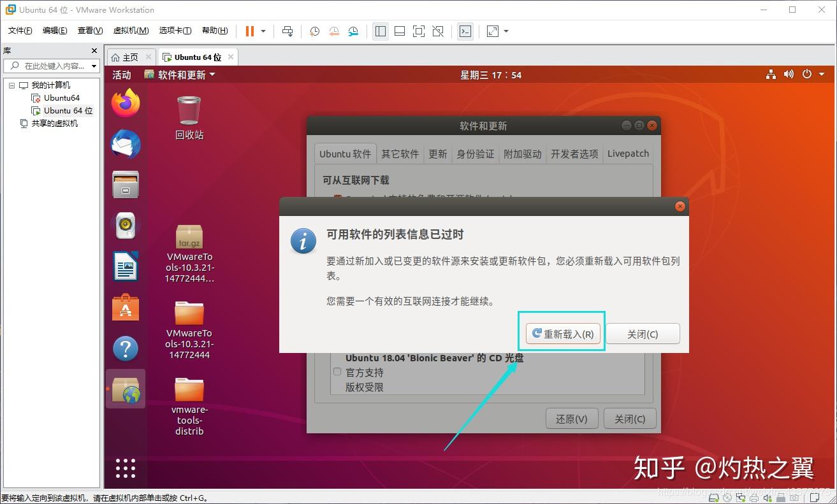The image size is (837, 504).
Task: Click 关闭(C) in the outdated-list dialog
Action: coord(643,333)
